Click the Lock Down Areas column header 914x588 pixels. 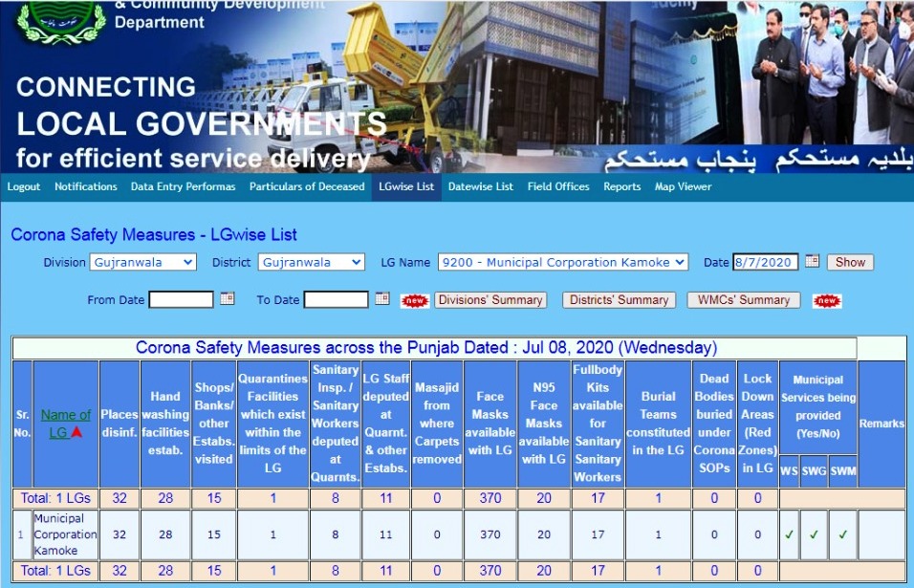coord(757,424)
